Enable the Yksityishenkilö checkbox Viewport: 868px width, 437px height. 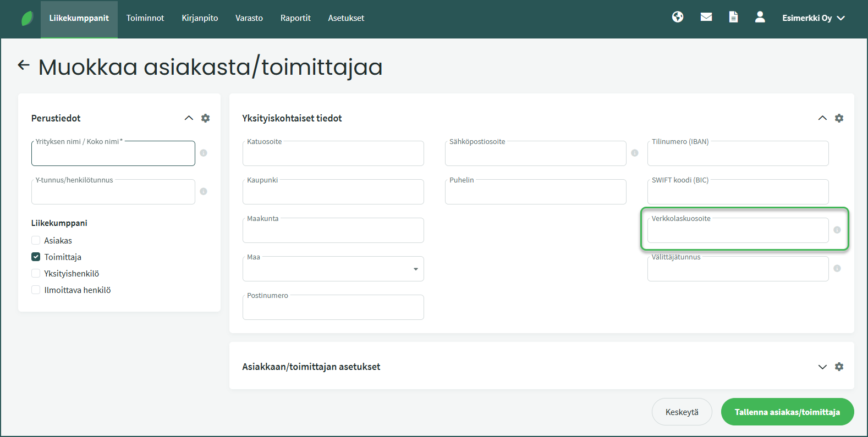36,273
